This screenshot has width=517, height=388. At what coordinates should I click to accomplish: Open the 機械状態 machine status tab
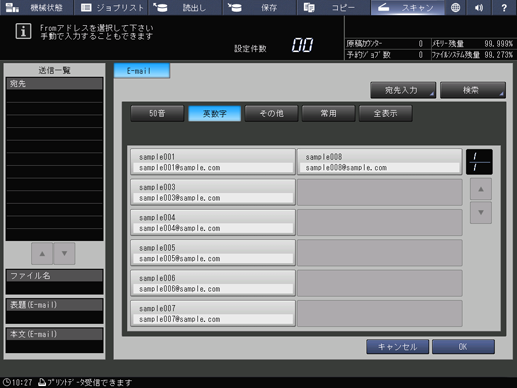coord(37,7)
